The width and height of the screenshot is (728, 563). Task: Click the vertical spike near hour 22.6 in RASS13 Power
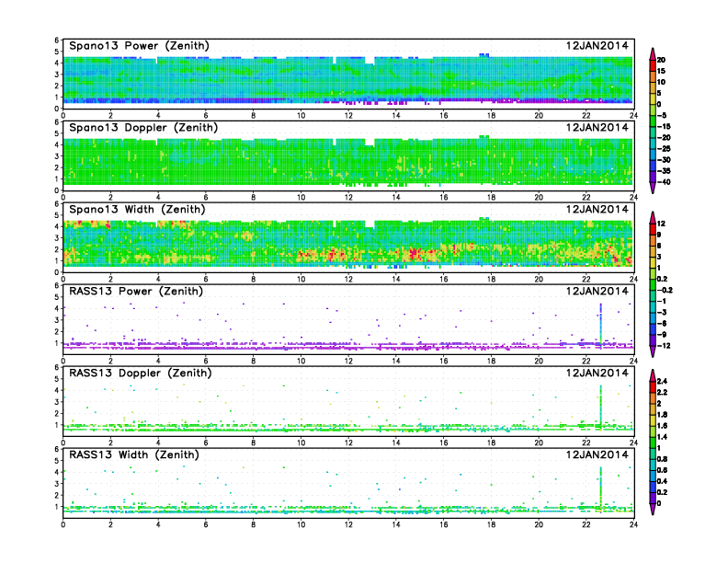click(601, 325)
